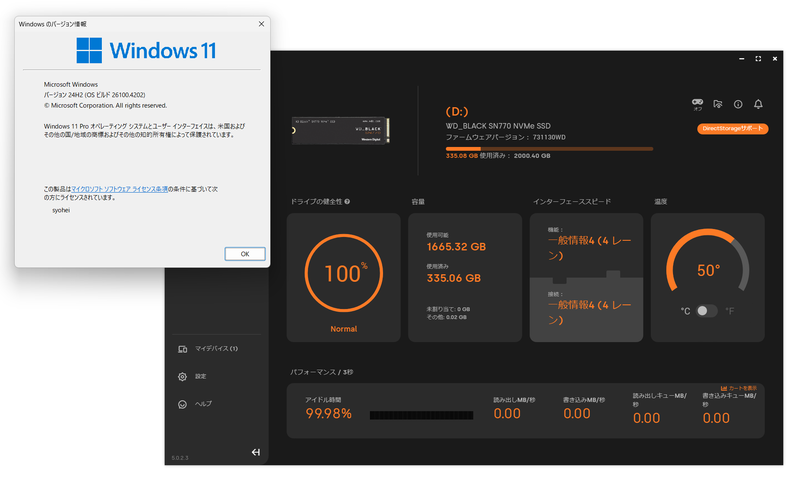Click the interface capability 一般情報4 text
The width and height of the screenshot is (800, 479).
pyautogui.click(x=589, y=248)
